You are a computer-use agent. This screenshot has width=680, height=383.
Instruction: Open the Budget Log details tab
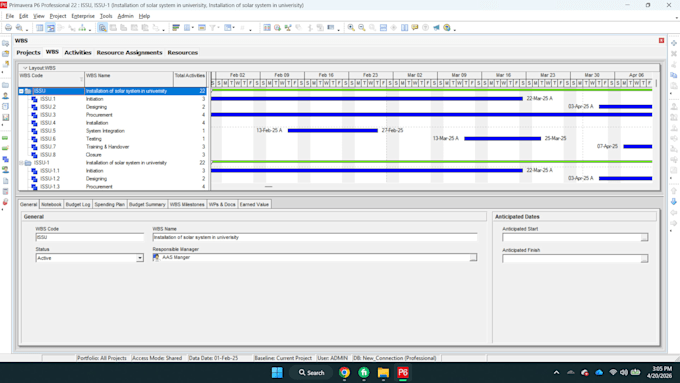point(78,204)
